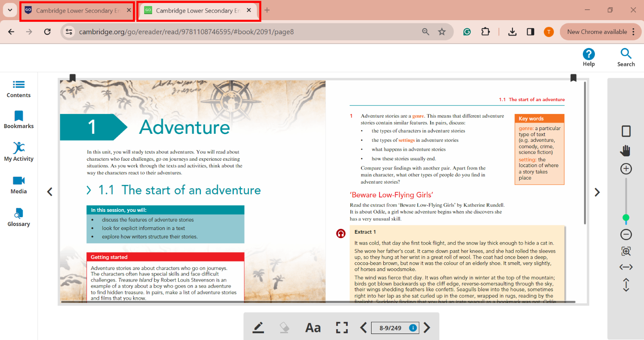This screenshot has height=340, width=644.
Task: Select the pen annotation tool
Action: pyautogui.click(x=258, y=328)
